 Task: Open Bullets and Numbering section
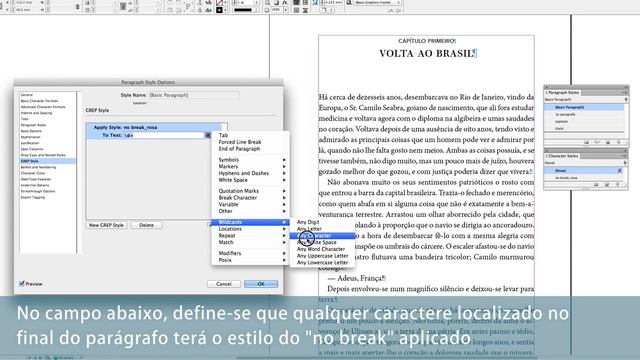coord(38,167)
